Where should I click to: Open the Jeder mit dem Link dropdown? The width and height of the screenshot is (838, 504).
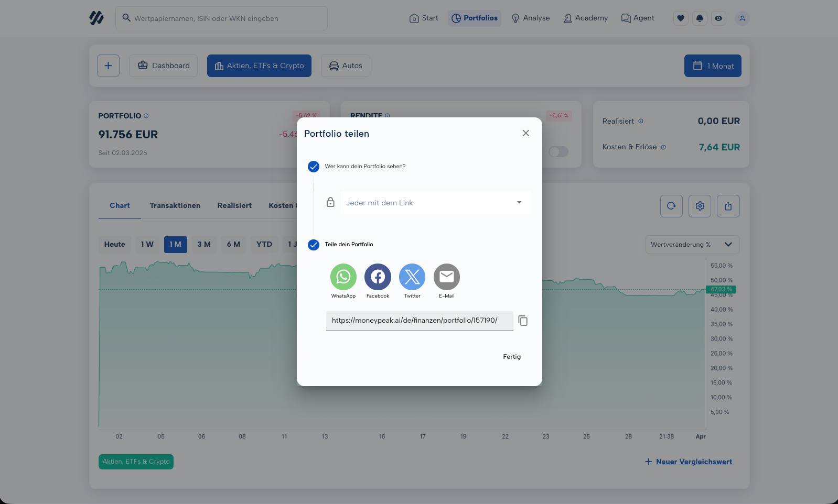[435, 203]
